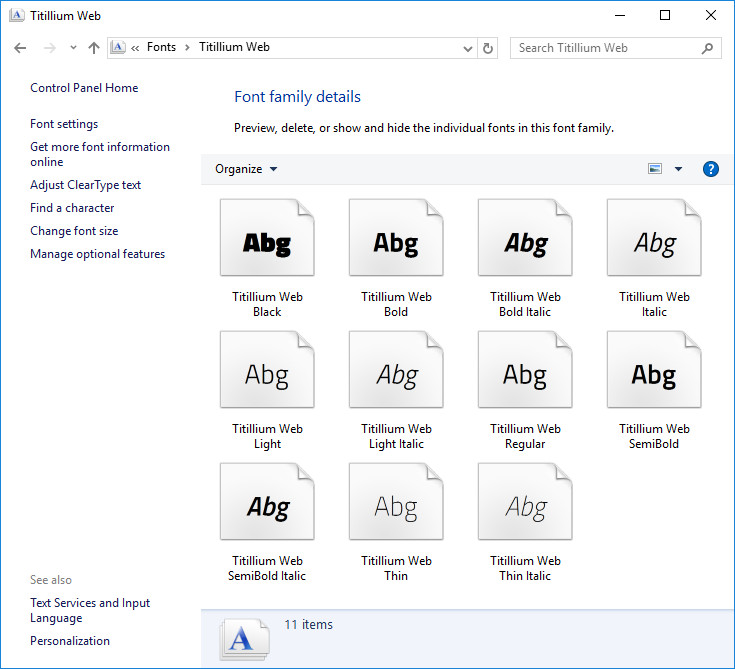This screenshot has width=735, height=669.
Task: Click the search magnifier icon
Action: tap(707, 48)
